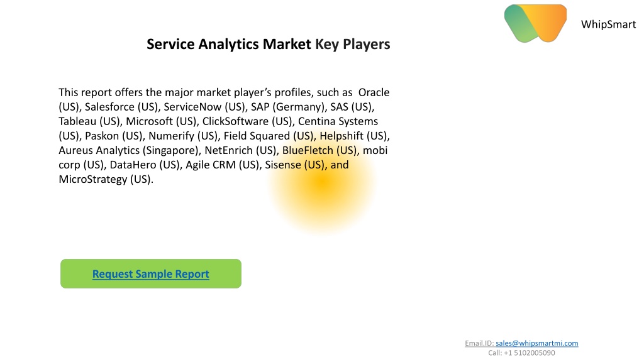Click the WhipSmart green-orange logo icon
644x362 pixels.
click(536, 23)
